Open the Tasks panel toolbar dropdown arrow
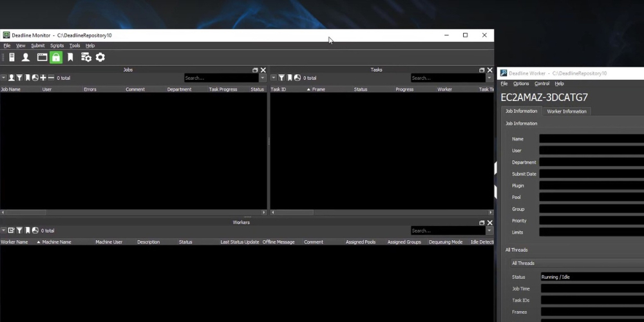The image size is (644, 322). tap(273, 78)
